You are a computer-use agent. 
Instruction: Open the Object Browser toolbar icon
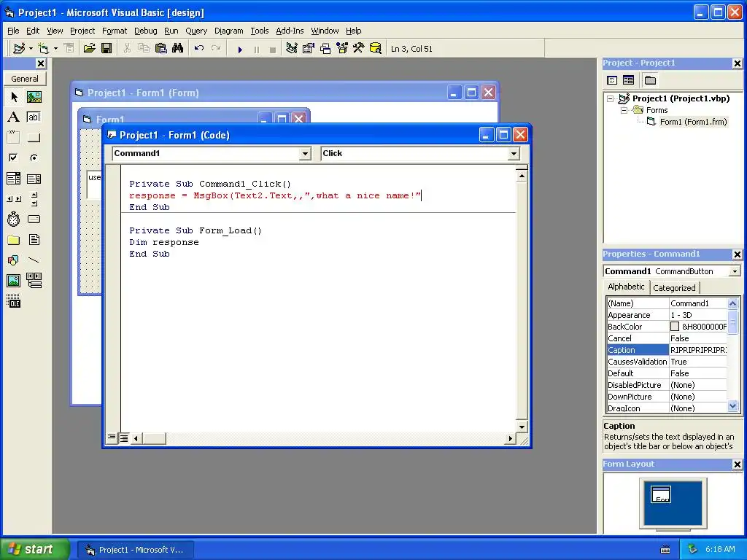342,49
